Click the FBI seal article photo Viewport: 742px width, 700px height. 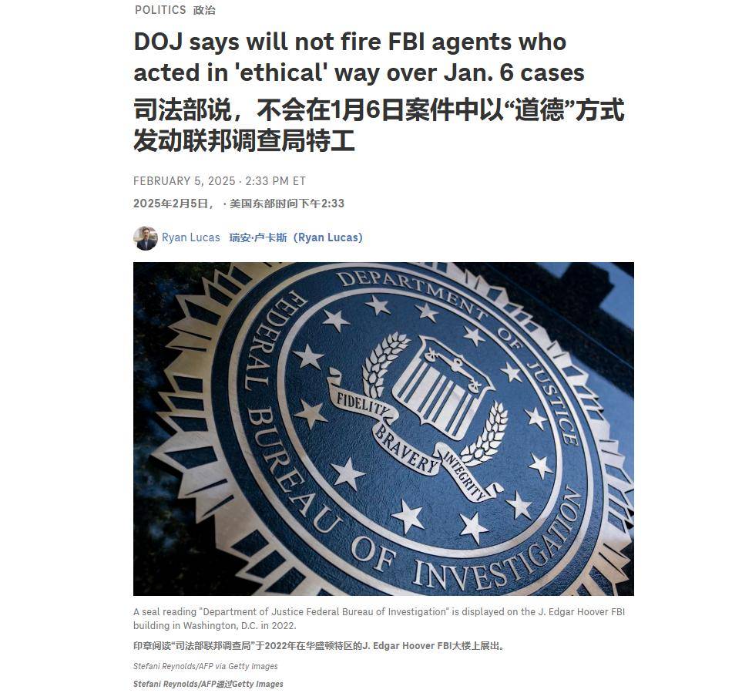[x=383, y=429]
